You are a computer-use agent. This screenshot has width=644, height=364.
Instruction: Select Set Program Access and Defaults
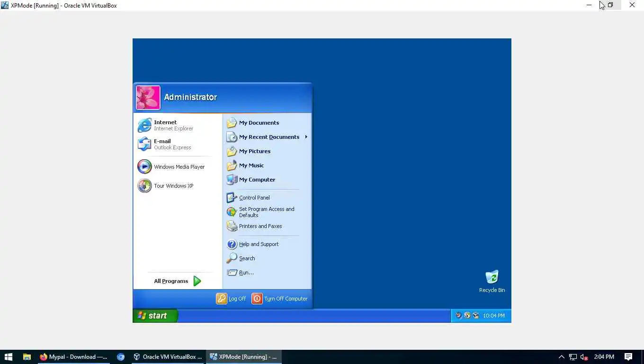[268, 212]
